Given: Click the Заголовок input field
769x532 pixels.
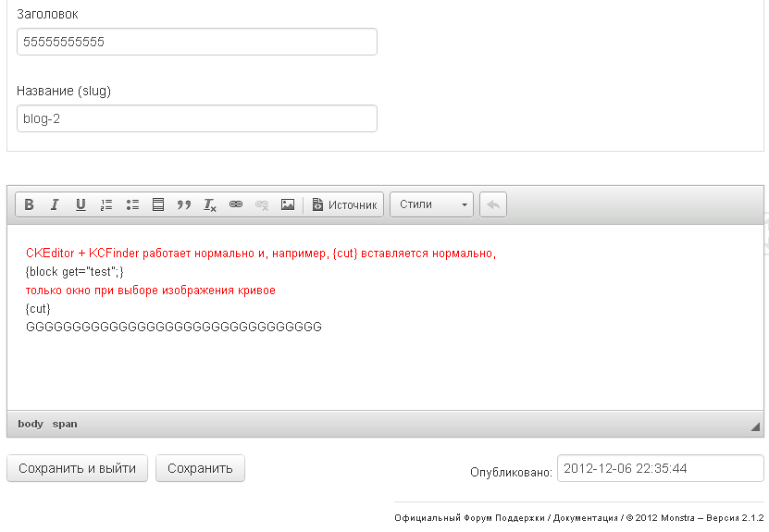Looking at the screenshot, I should coord(196,42).
